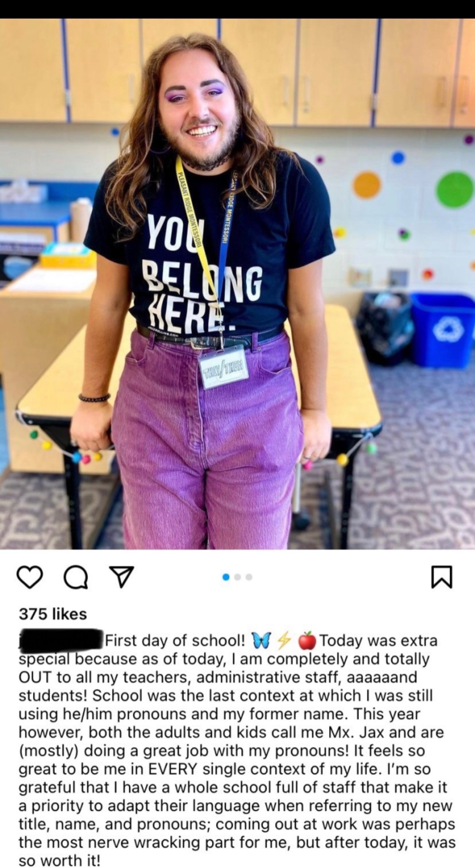
Task: View who liked via 375 likes
Action: pos(53,614)
